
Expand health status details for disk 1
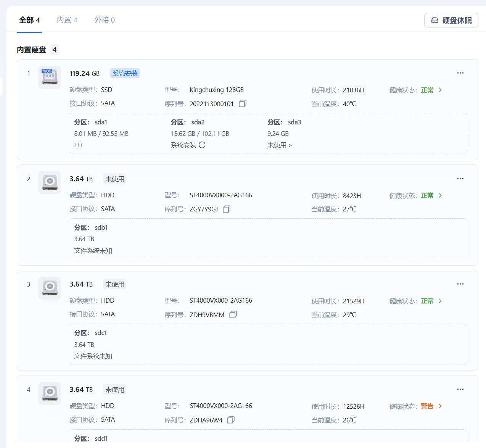pos(440,90)
